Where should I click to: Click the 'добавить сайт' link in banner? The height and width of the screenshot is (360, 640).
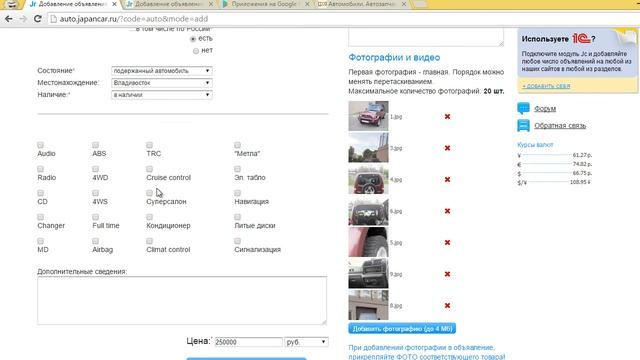tap(546, 86)
